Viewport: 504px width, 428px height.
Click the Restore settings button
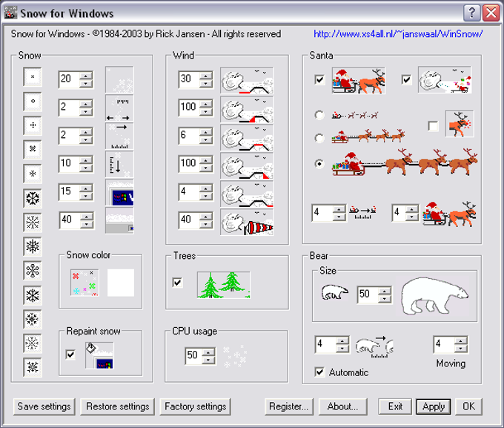coord(117,406)
